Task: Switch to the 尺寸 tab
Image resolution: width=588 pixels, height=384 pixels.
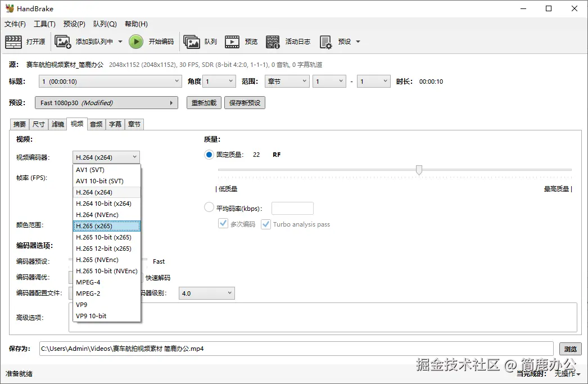Action: (x=39, y=124)
